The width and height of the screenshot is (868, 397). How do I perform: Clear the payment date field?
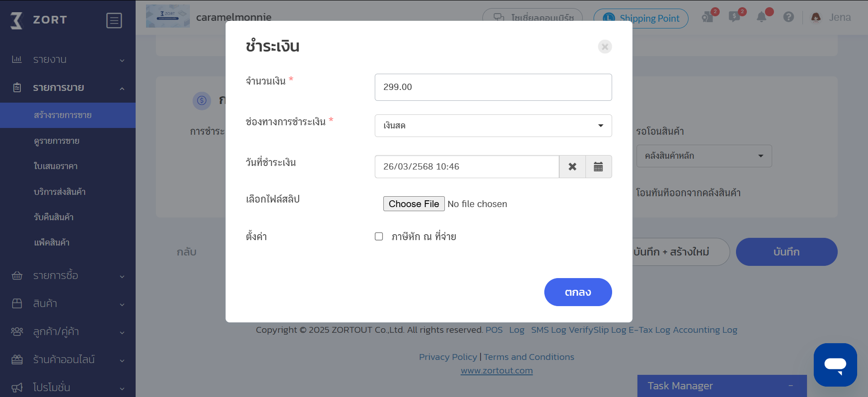(x=572, y=166)
